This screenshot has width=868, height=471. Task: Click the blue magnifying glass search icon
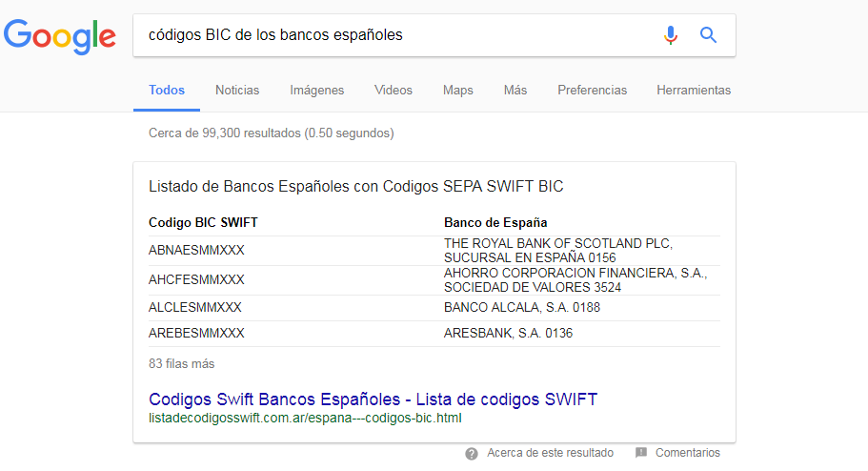708,35
